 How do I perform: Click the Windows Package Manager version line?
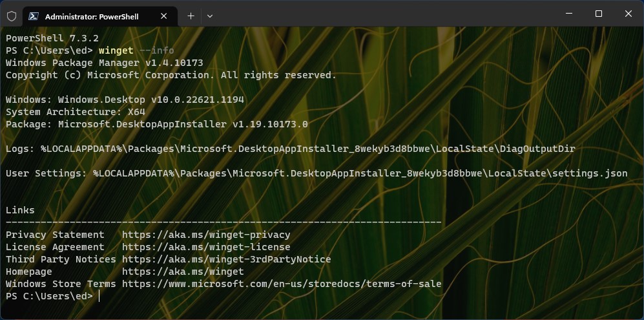pos(105,63)
